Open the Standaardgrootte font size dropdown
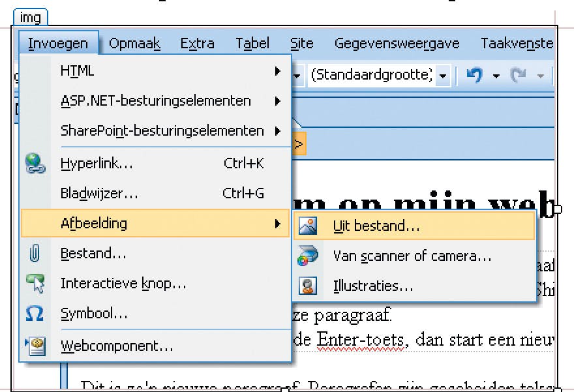Image resolution: width=587 pixels, height=392 pixels. 444,75
